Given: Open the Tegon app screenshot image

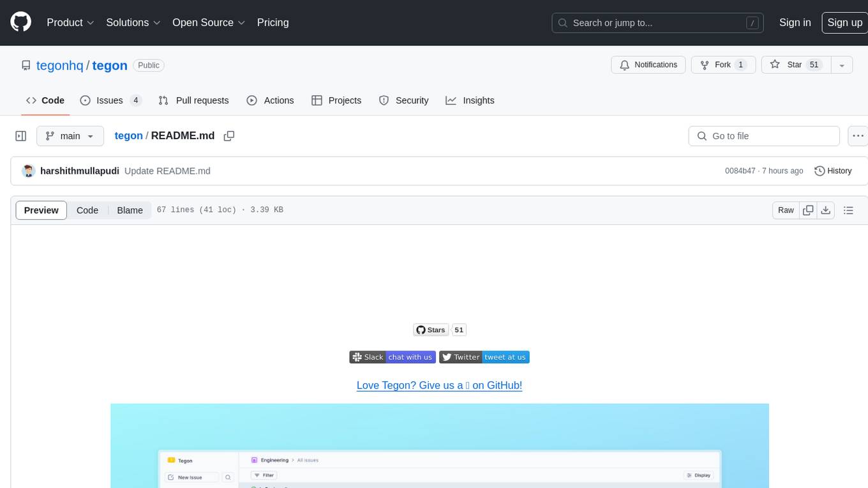Looking at the screenshot, I should [440, 446].
